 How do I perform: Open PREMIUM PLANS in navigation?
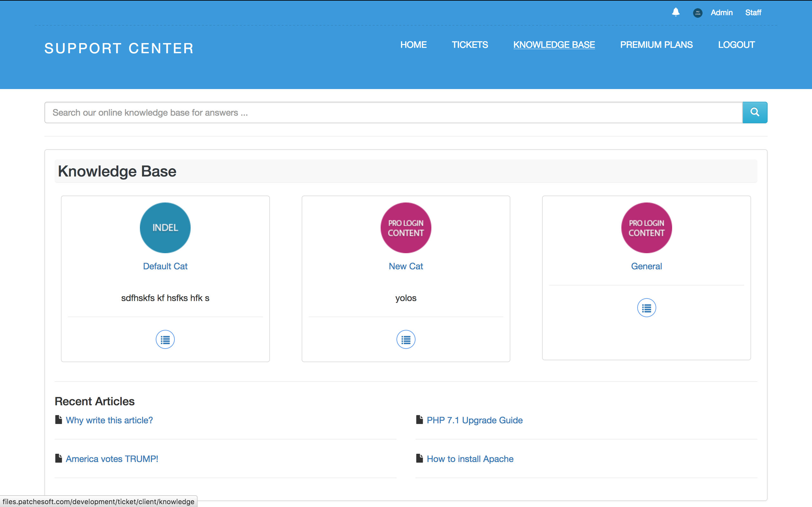656,45
